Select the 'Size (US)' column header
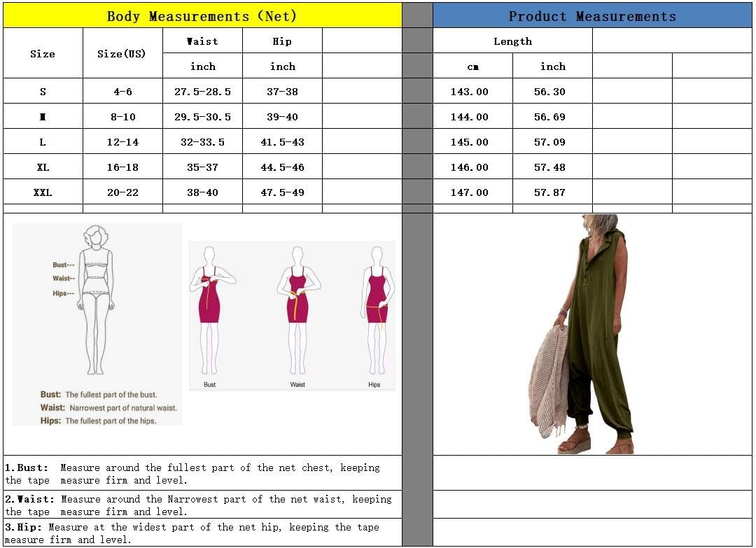The width and height of the screenshot is (756, 548). coord(122,53)
